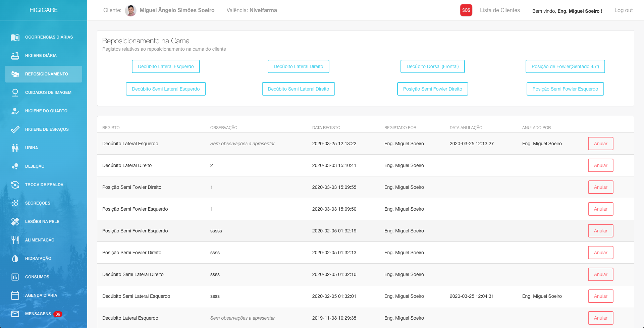Click the red SOS emergency icon
644x328 pixels.
466,10
